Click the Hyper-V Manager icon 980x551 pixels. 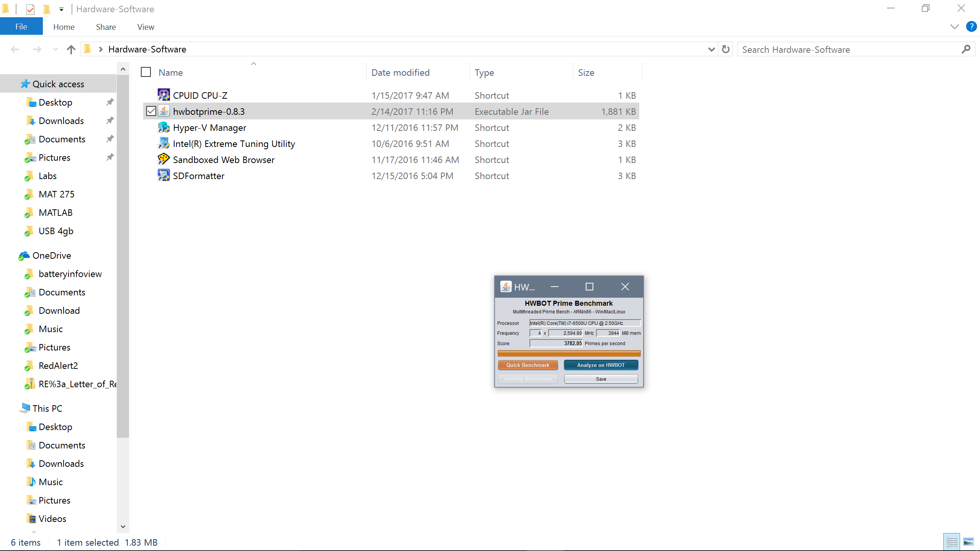[163, 127]
